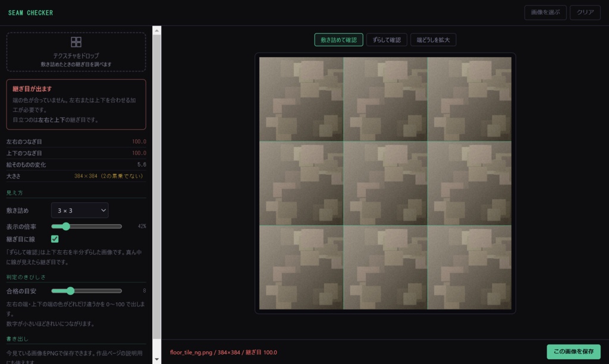This screenshot has height=364, width=609.
Task: Click the クリア button
Action: click(x=585, y=12)
